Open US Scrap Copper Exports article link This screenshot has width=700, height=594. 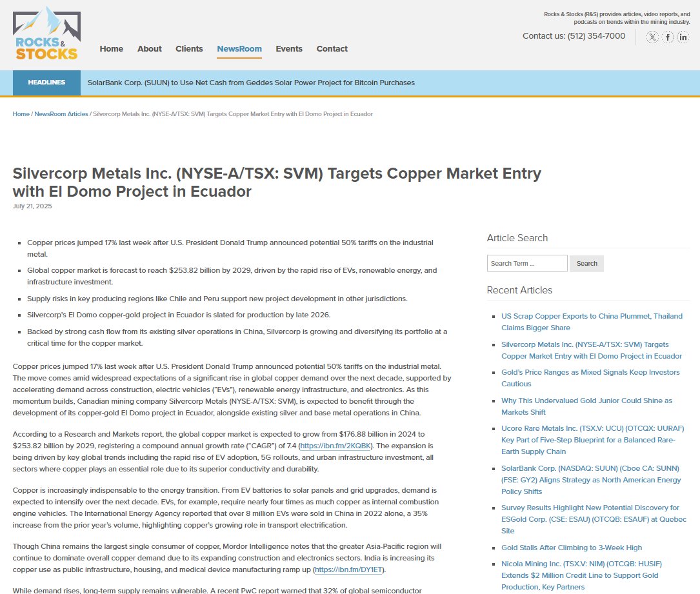[592, 322]
